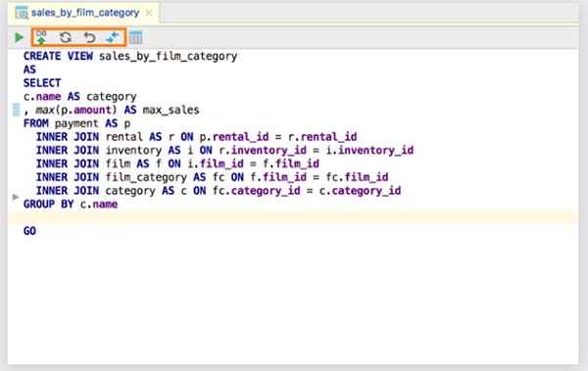Click 'rental' table name in the first INNER JOIN
The height and width of the screenshot is (371, 588).
[x=124, y=137]
